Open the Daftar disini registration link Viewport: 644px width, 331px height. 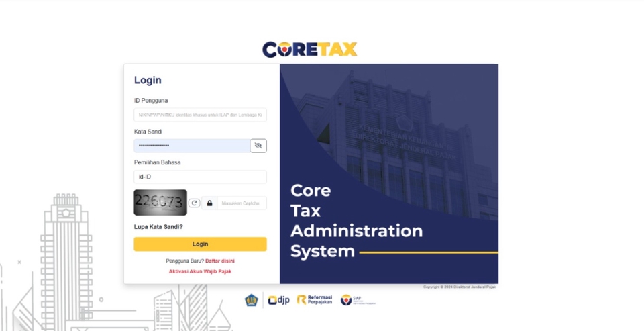point(220,261)
